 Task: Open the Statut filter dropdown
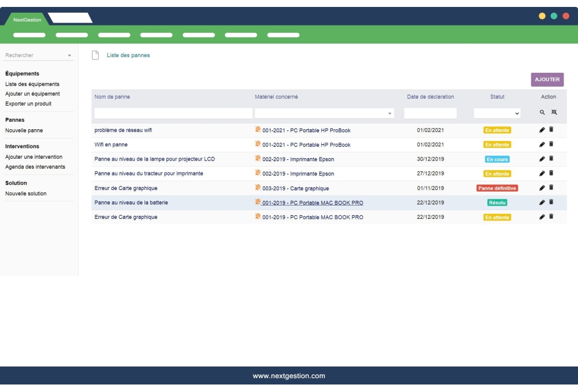(497, 114)
